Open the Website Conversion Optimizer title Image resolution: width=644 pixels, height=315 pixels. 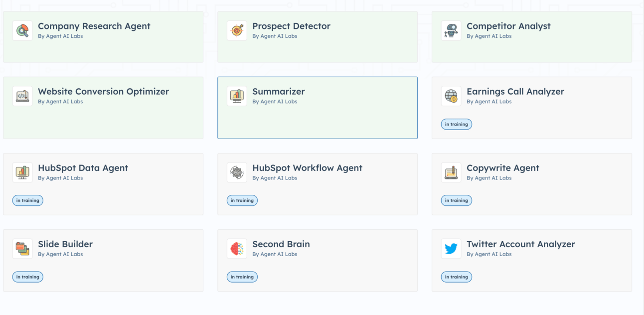(x=103, y=92)
